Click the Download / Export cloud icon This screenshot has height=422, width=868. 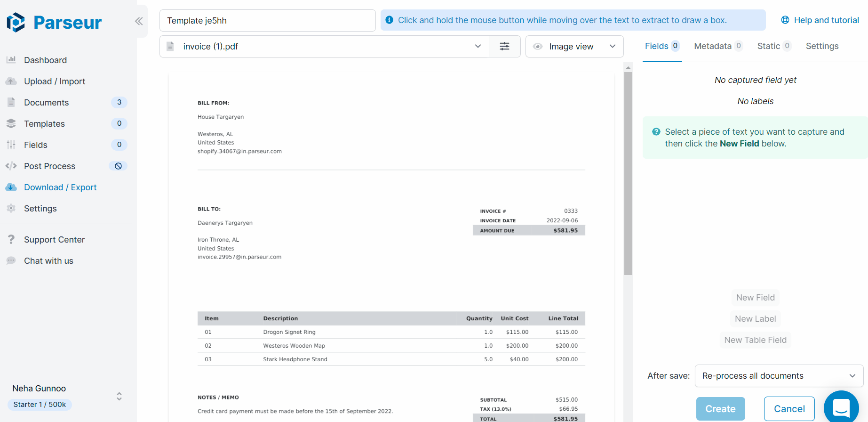tap(11, 187)
